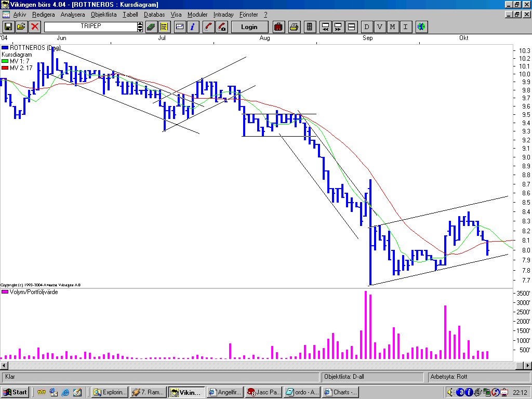
Task: Open the chart window toolbar icon
Action: coord(180,27)
